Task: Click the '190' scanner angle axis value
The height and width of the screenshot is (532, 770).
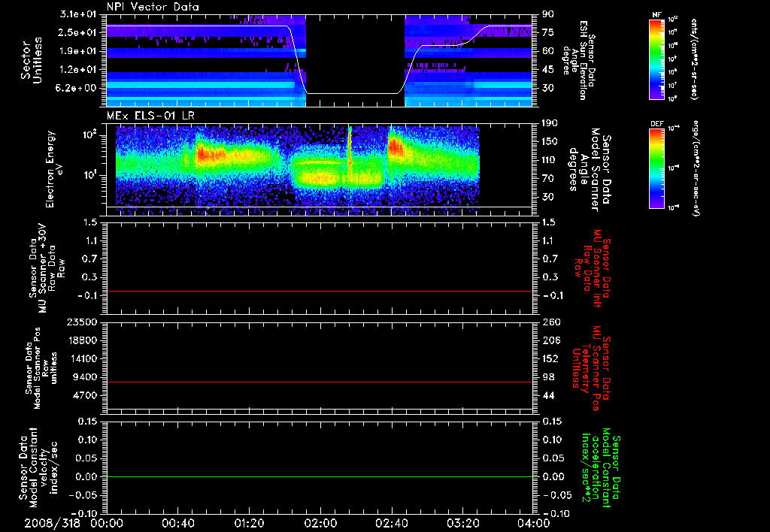Action: coord(550,123)
